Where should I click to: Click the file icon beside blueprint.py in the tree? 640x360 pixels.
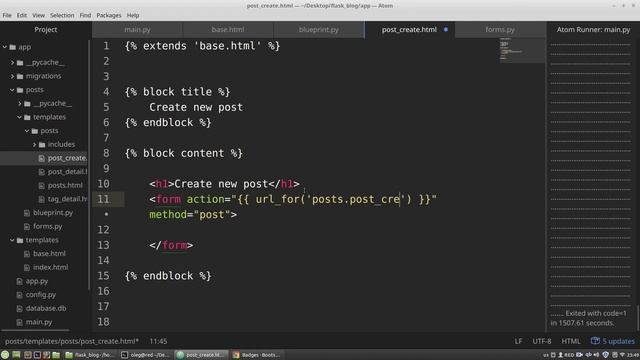tap(27, 213)
